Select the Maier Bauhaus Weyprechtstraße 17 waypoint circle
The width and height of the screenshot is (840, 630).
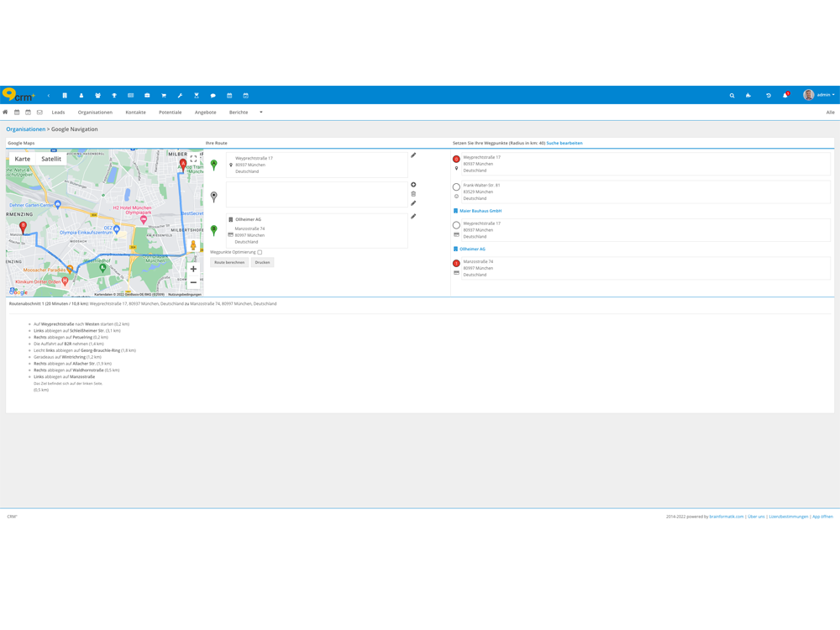pyautogui.click(x=457, y=226)
